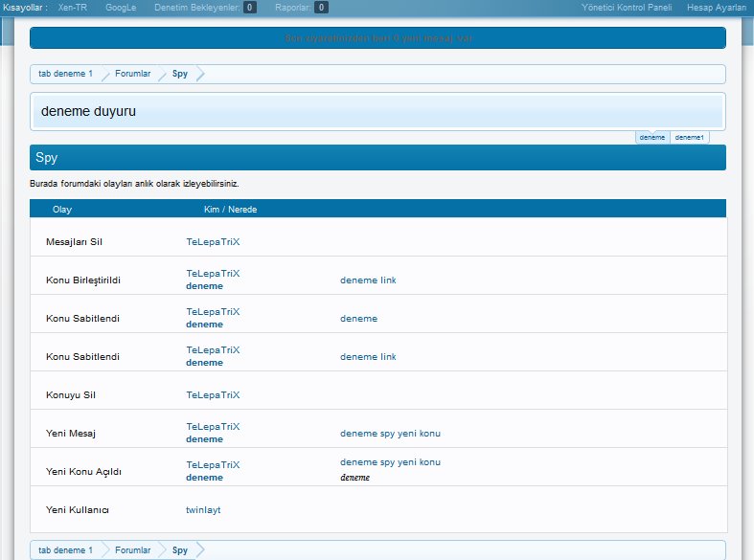
Task: Click Forumlar in the bottom breadcrumb
Action: tap(132, 550)
